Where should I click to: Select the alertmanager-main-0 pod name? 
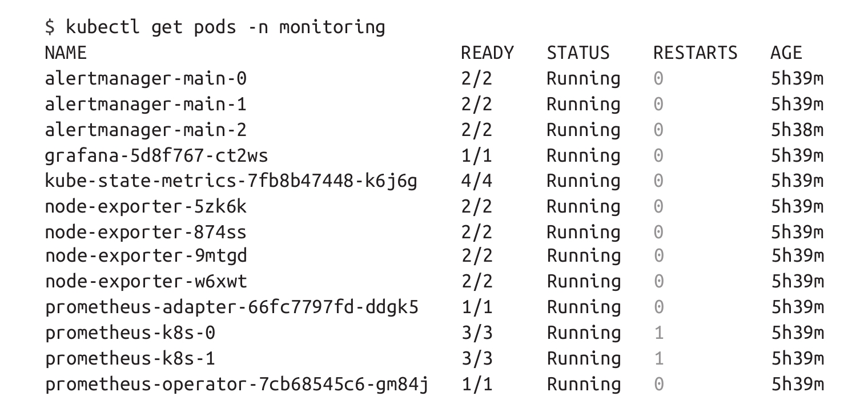click(x=146, y=79)
